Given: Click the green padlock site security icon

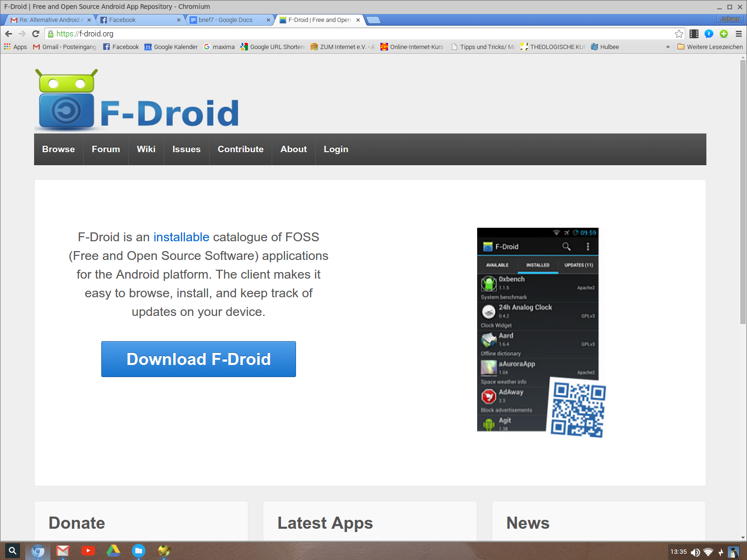Looking at the screenshot, I should coord(50,34).
